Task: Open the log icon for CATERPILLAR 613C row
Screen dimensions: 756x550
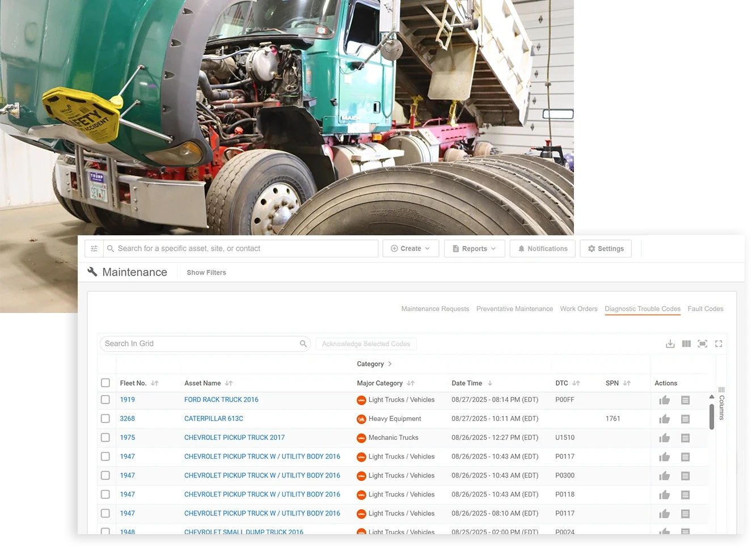Action: tap(685, 418)
